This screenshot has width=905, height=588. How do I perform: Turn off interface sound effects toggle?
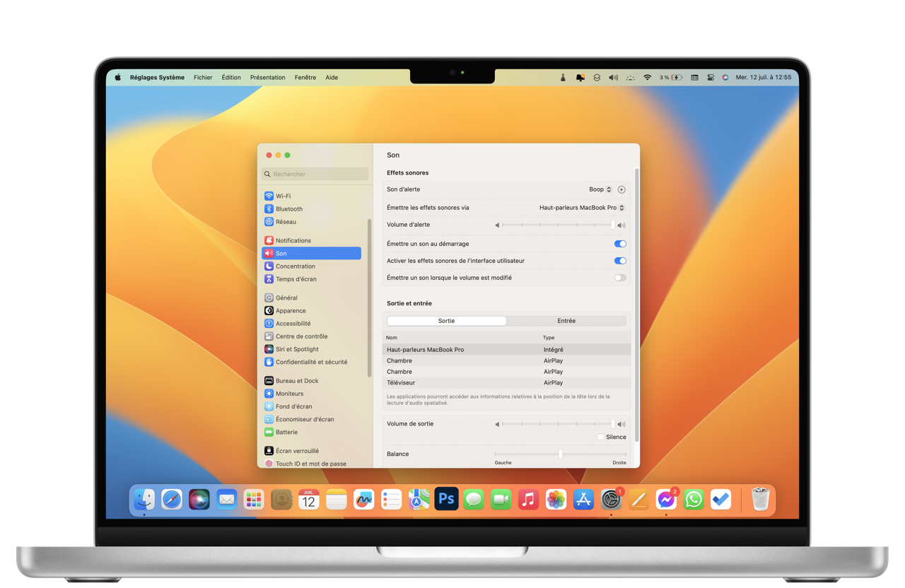(619, 261)
